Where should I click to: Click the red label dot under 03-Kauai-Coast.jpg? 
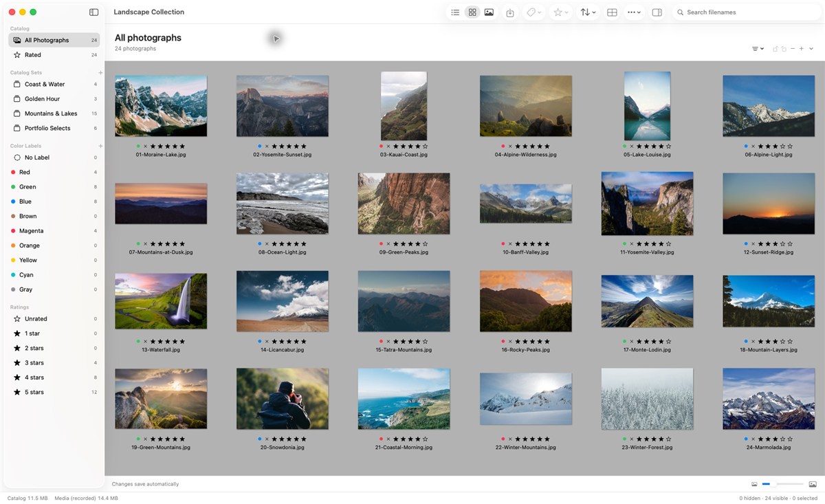click(x=381, y=146)
